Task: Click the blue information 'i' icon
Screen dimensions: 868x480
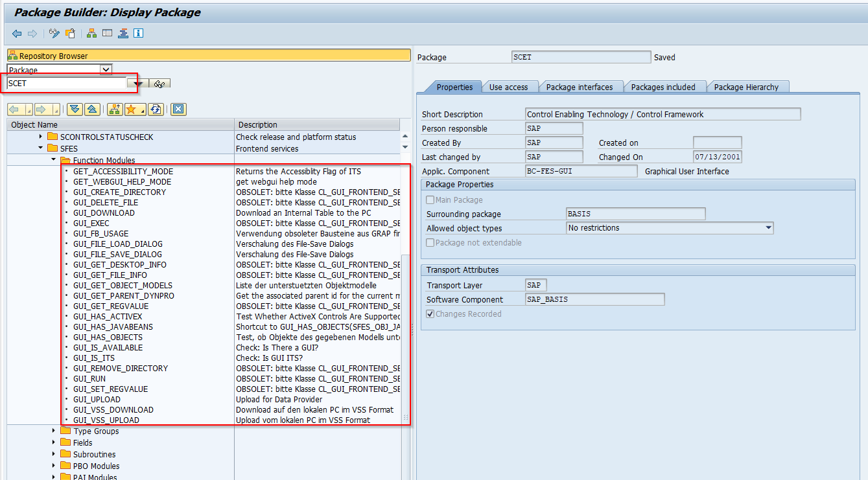Action: coord(138,34)
